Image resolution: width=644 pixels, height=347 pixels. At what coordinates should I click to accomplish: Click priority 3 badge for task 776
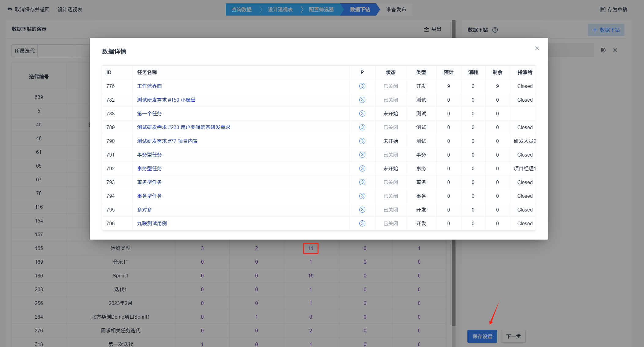tap(362, 86)
